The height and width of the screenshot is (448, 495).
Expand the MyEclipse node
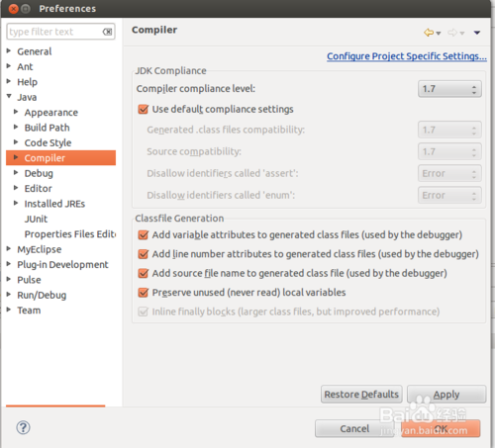coord(9,248)
